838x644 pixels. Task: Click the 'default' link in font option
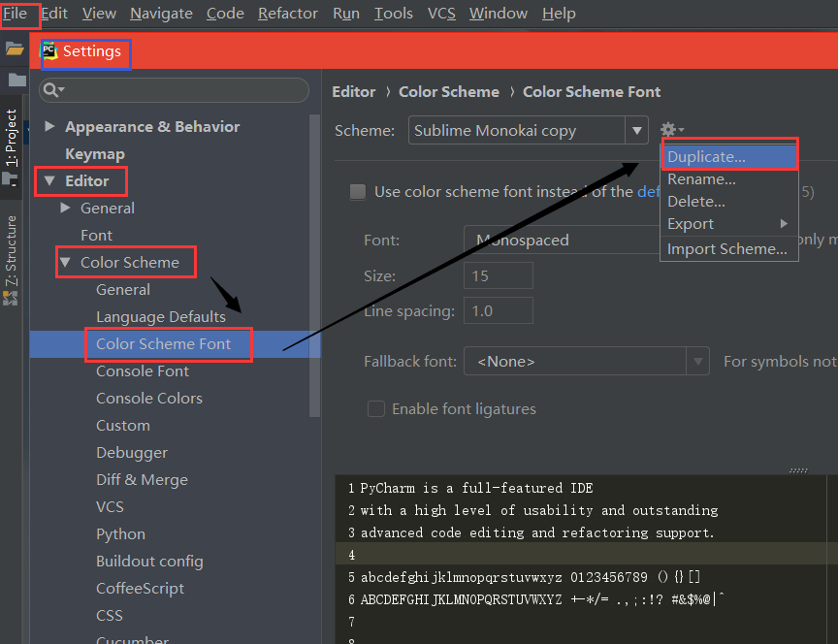coord(649,192)
